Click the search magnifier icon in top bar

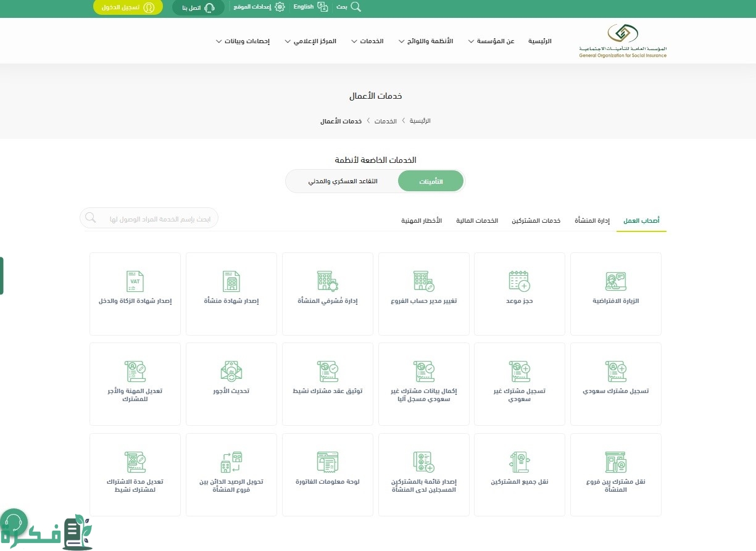pos(355,7)
